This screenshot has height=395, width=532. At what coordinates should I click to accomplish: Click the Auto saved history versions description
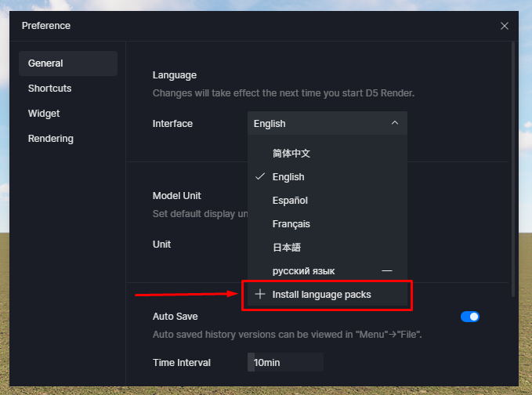click(x=287, y=335)
